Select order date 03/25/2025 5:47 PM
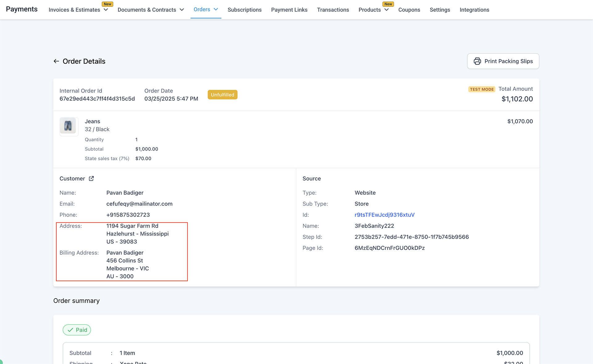Viewport: 593px width, 364px height. point(171,98)
